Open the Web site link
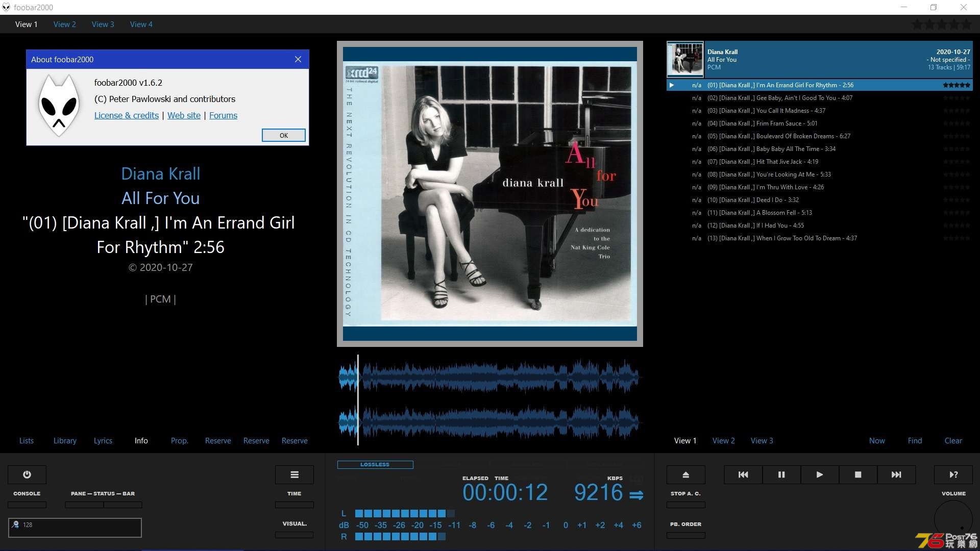 point(184,115)
